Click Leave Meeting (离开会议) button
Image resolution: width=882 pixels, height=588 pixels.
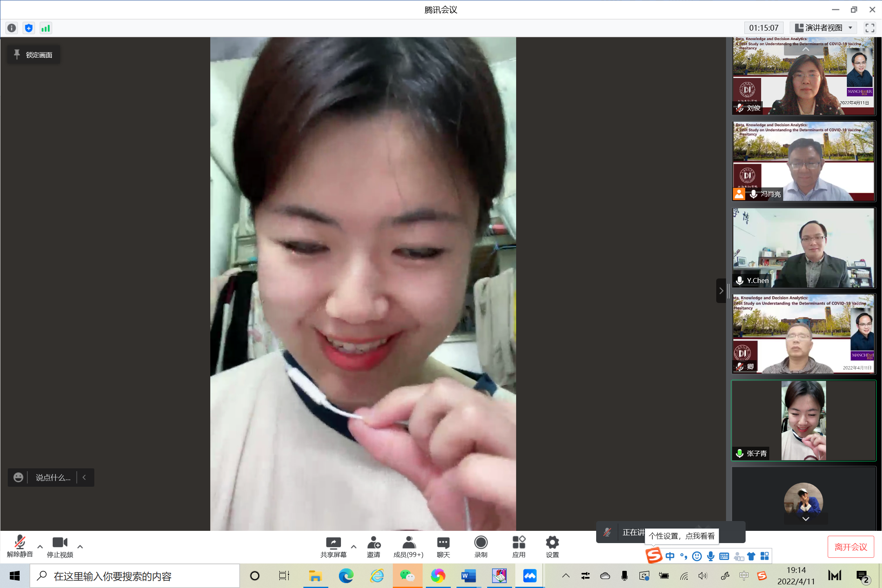[851, 547]
